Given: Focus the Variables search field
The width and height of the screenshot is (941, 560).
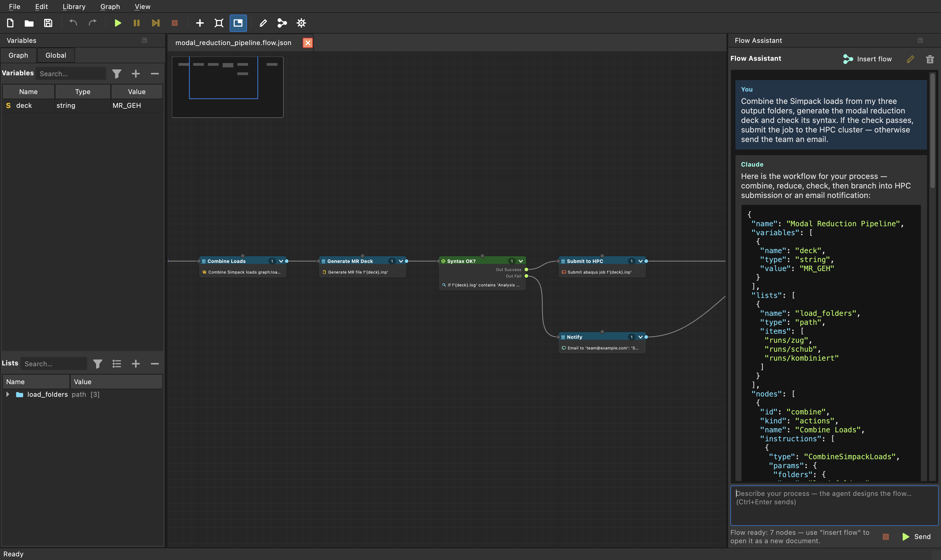Looking at the screenshot, I should pos(71,74).
